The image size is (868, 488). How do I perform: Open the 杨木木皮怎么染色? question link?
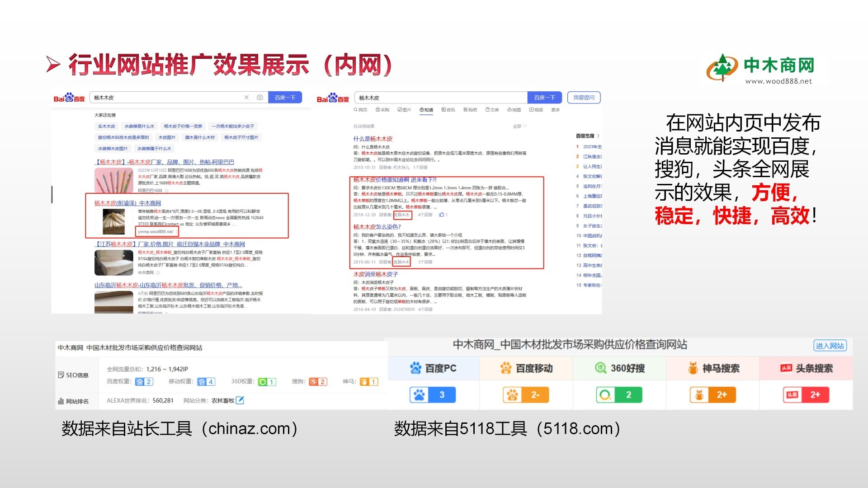coord(377,227)
